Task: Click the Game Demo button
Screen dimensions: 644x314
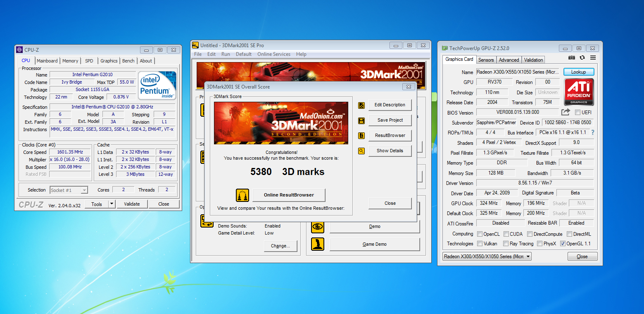Action: click(x=375, y=244)
